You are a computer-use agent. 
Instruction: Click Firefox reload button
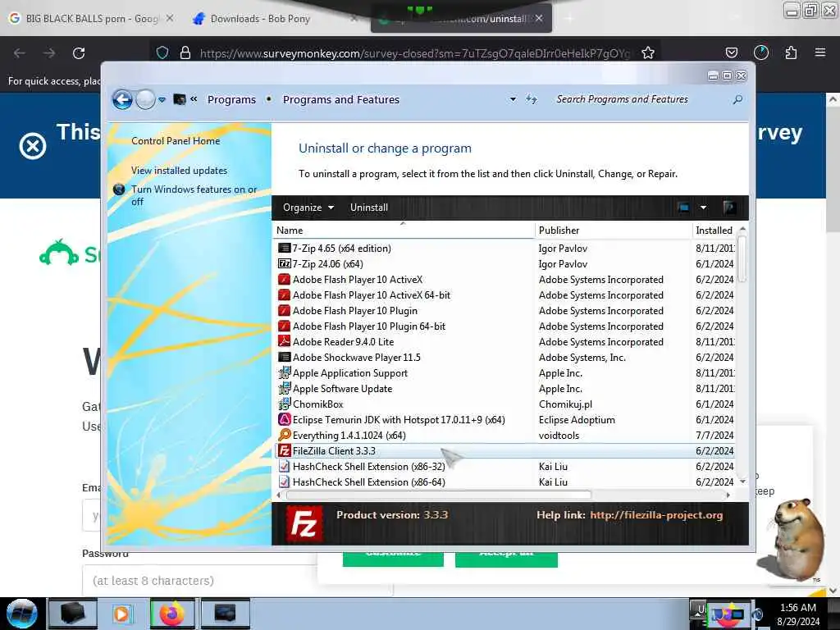(79, 53)
